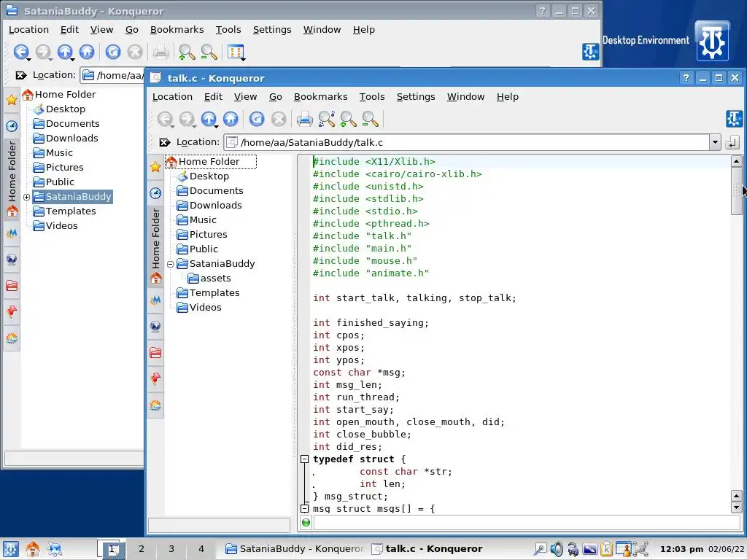The width and height of the screenshot is (747, 560).
Task: Switch to virtual desktop 2 in taskbar pager
Action: (141, 549)
